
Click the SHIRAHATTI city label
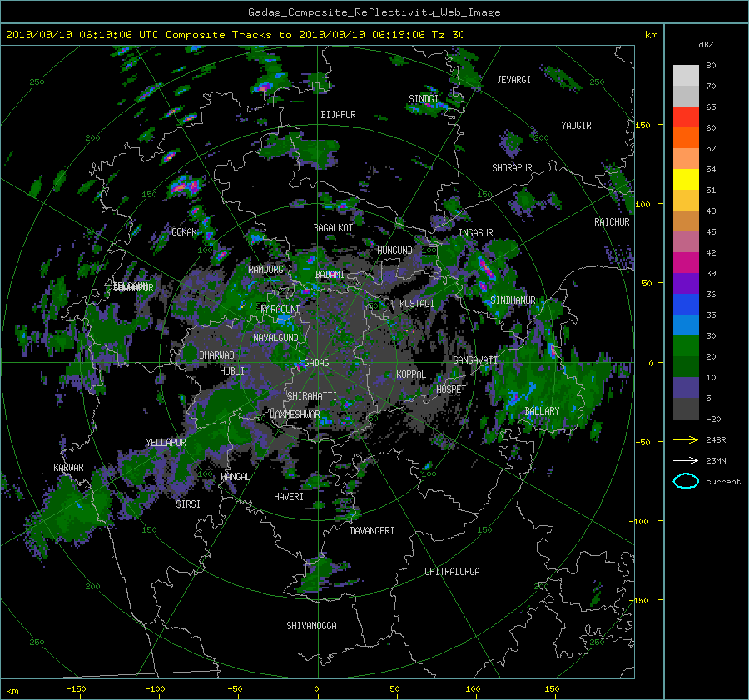[x=312, y=396]
